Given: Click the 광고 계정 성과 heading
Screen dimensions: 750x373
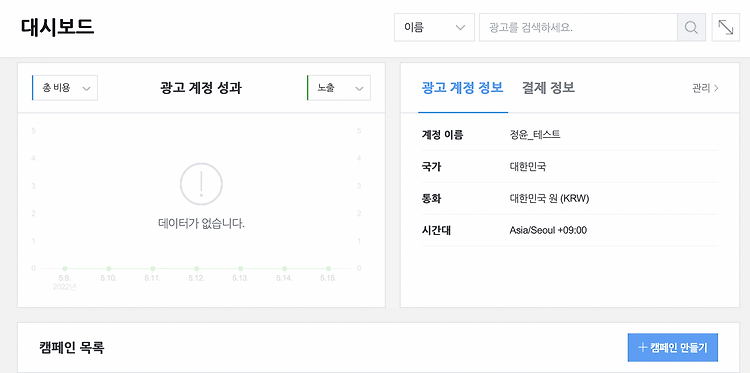Looking at the screenshot, I should 201,88.
